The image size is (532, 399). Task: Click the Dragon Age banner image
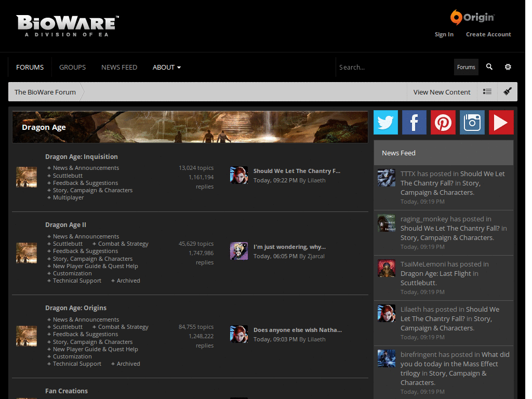pos(190,127)
